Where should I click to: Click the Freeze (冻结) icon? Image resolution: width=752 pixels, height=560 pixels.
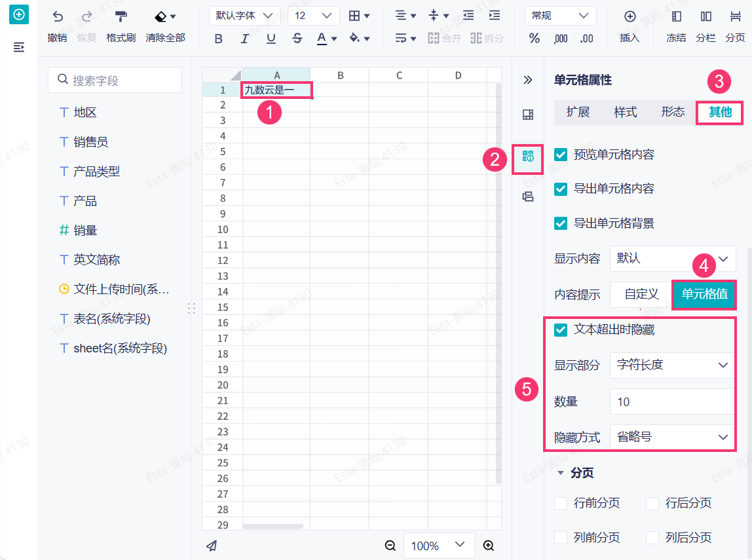click(676, 16)
